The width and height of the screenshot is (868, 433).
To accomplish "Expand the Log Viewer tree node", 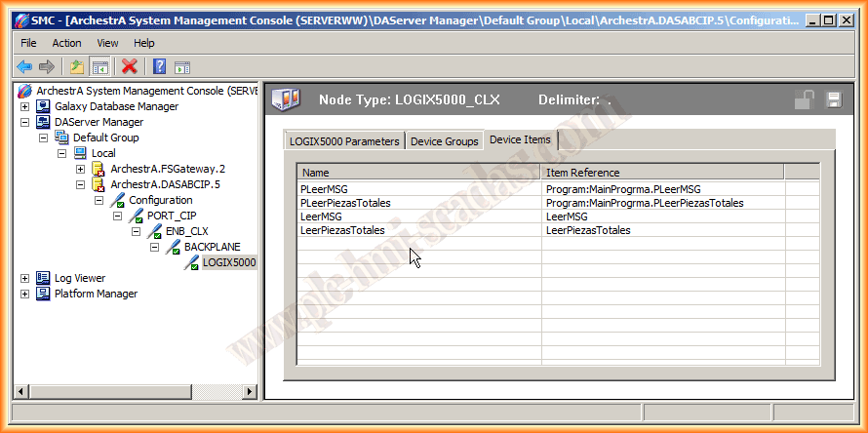I will pyautogui.click(x=25, y=278).
